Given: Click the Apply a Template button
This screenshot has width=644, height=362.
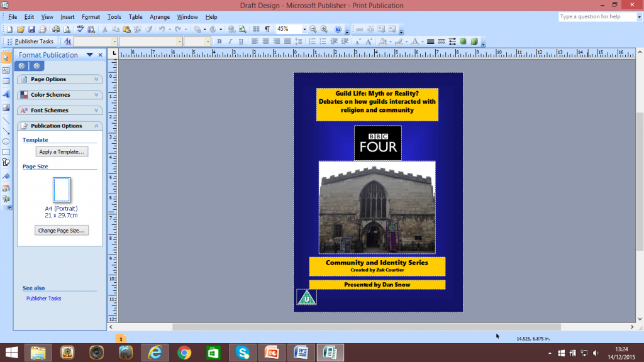Looking at the screenshot, I should 62,152.
